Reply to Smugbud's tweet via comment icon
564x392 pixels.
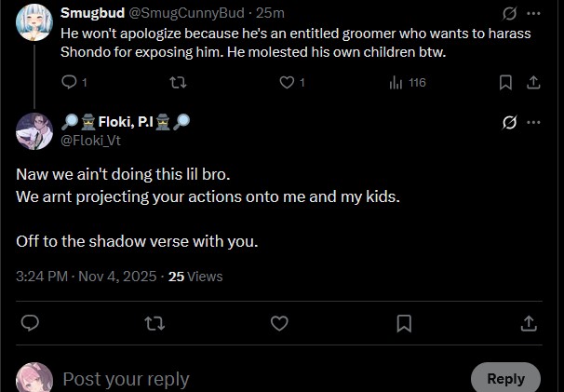pos(68,83)
